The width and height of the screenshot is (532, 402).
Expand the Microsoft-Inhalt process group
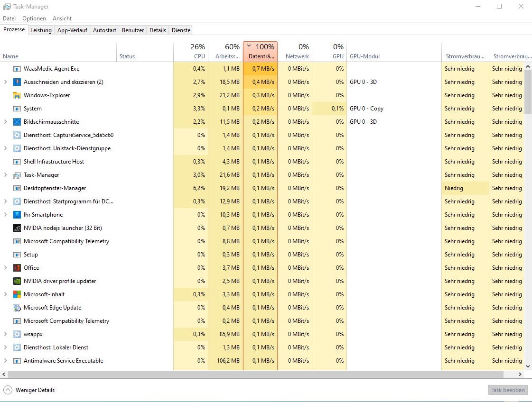5,294
